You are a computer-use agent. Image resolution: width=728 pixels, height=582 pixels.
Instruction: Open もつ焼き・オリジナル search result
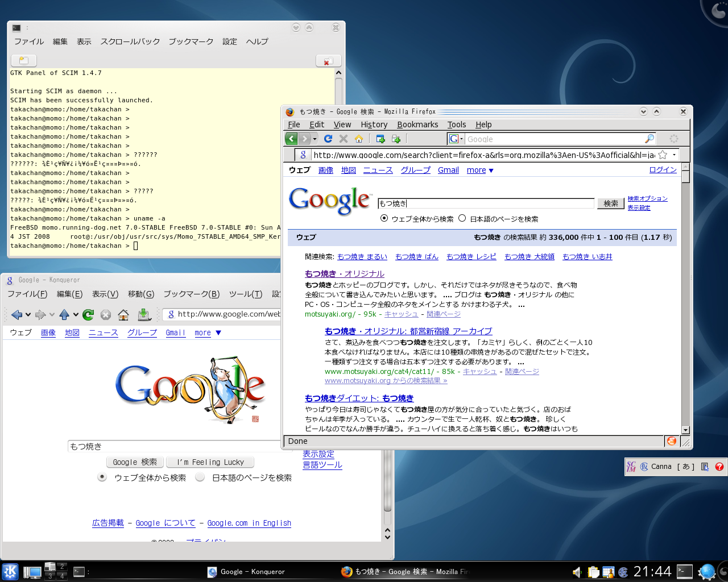point(345,274)
